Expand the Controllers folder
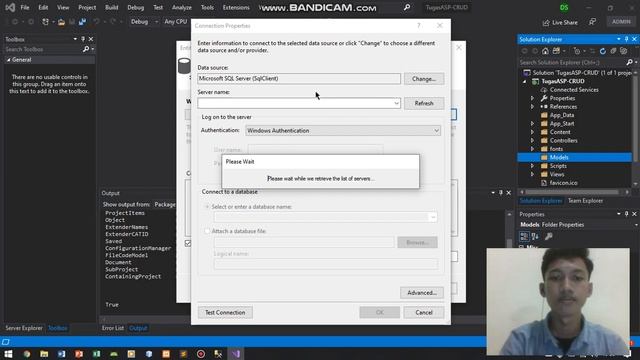The image size is (640, 360). [x=532, y=140]
